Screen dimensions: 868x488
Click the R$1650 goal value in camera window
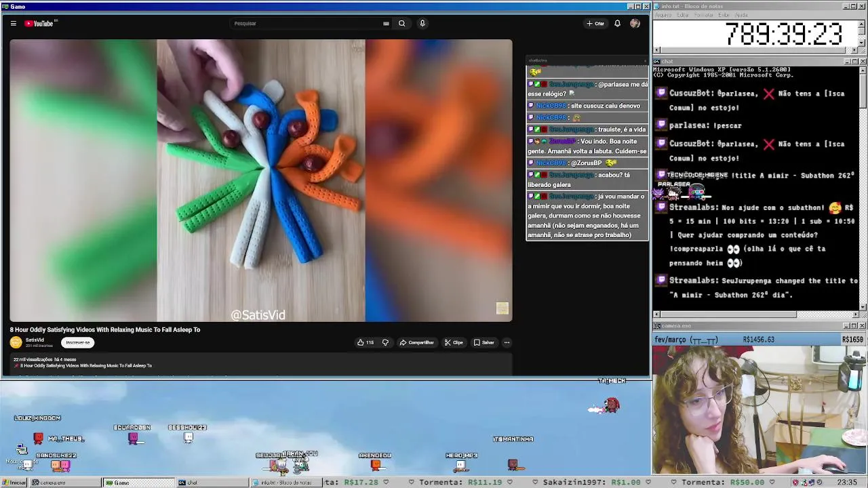[852, 340]
